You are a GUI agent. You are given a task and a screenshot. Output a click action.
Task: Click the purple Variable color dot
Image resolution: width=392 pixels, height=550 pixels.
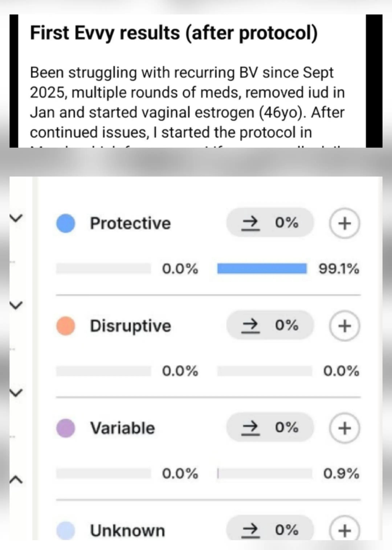66,428
